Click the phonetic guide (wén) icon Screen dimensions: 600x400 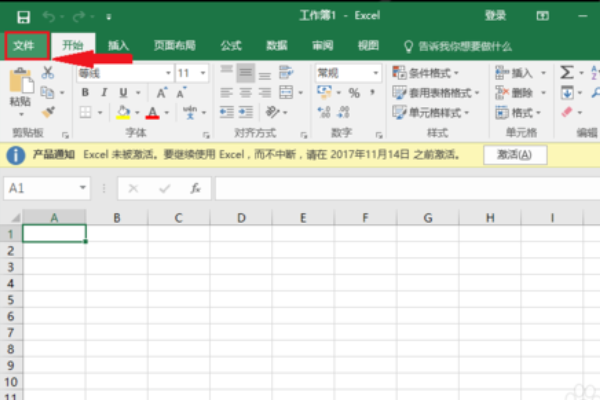190,113
